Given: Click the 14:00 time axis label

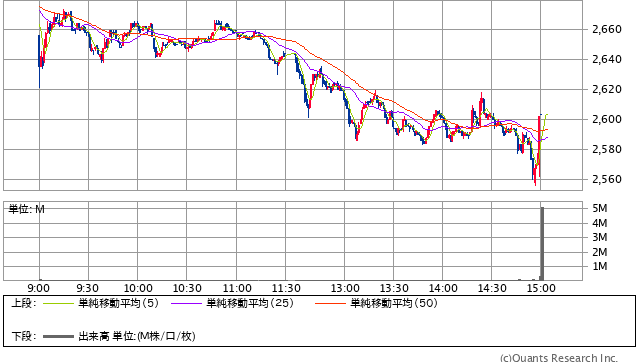Looking at the screenshot, I should [443, 288].
